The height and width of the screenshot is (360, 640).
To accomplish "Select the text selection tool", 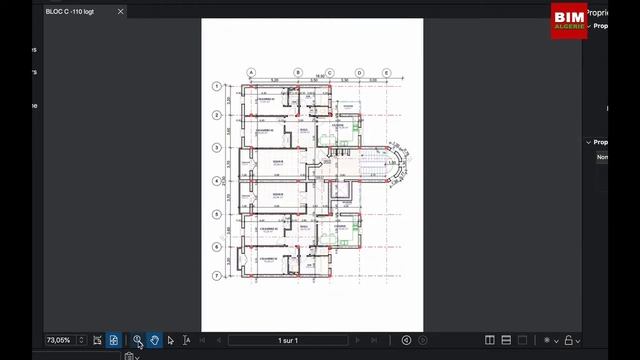I will click(x=186, y=340).
